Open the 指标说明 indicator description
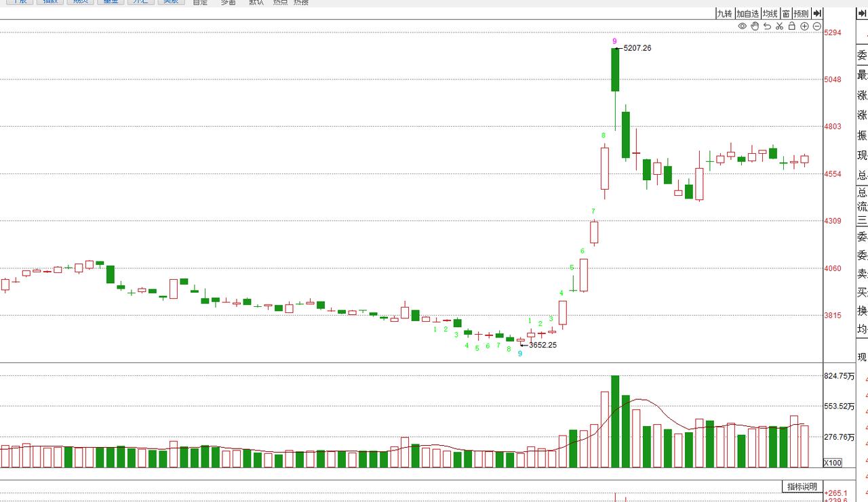The width and height of the screenshot is (868, 502). 802,486
